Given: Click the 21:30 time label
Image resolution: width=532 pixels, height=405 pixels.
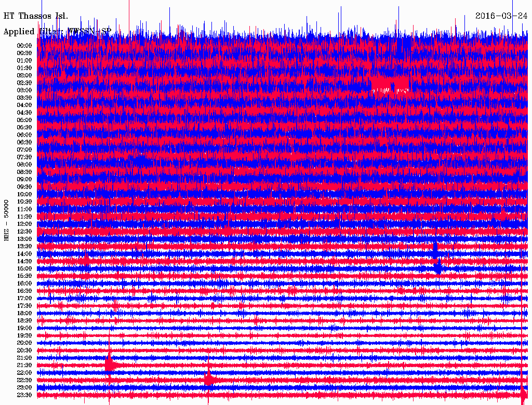Looking at the screenshot, I should tap(24, 365).
